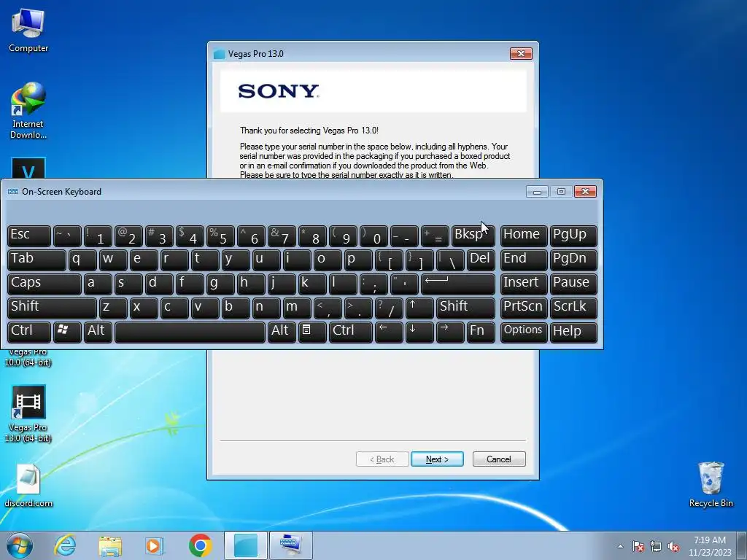
Task: Click the letter v key
Action: [x=205, y=308]
